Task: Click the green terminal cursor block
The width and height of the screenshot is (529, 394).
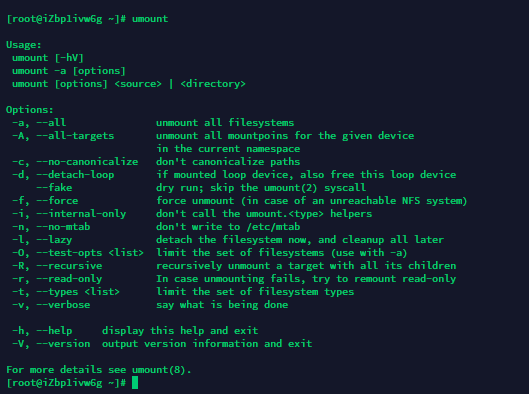Action: (135, 383)
